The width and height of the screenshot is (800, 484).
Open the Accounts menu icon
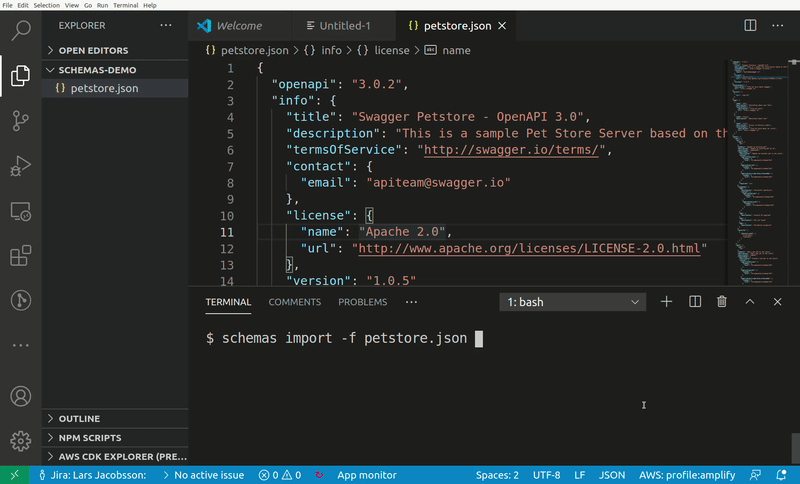20,396
